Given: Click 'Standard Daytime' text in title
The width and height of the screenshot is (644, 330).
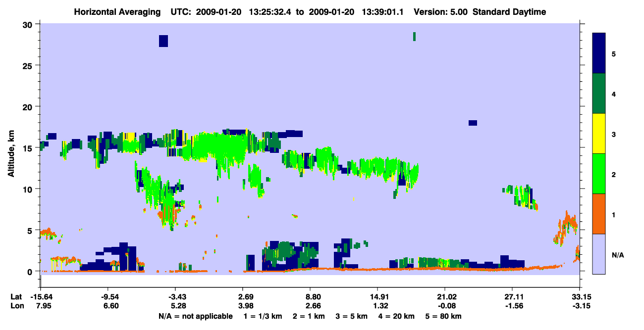Looking at the screenshot, I should [510, 12].
